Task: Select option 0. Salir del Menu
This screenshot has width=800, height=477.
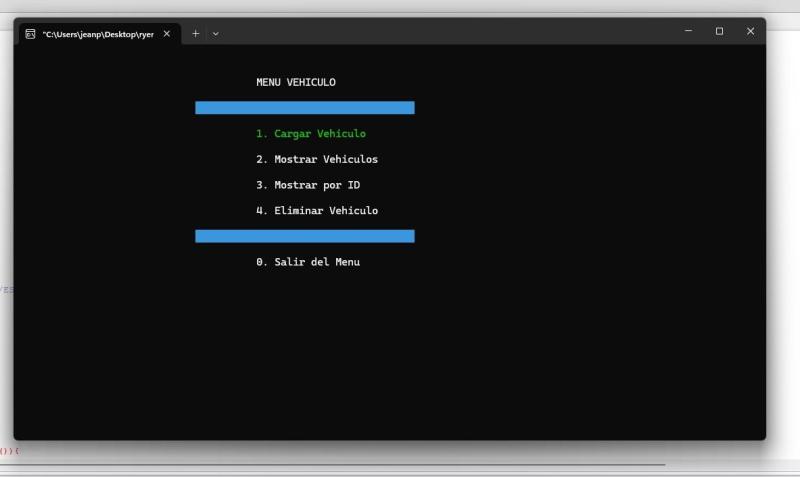Action: click(x=308, y=262)
